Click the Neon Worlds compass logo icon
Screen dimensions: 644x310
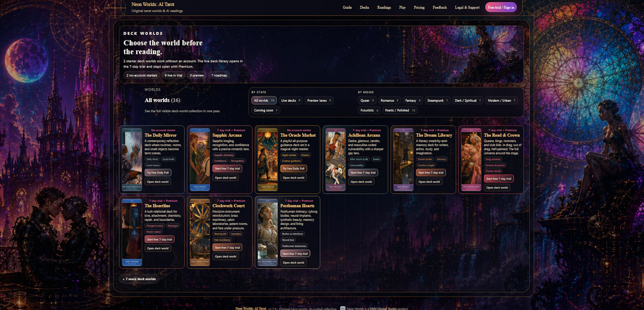point(116,7)
